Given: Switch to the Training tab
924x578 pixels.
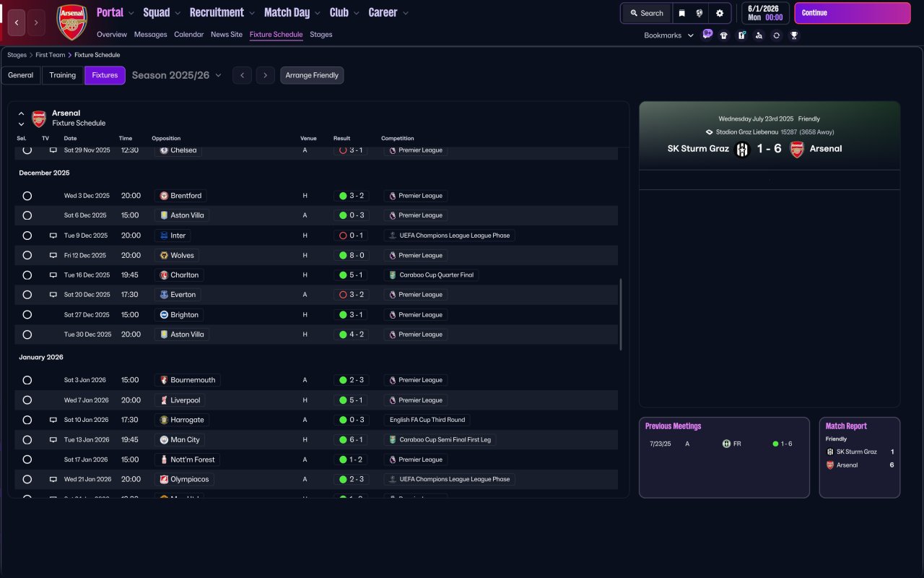Looking at the screenshot, I should click(x=63, y=75).
